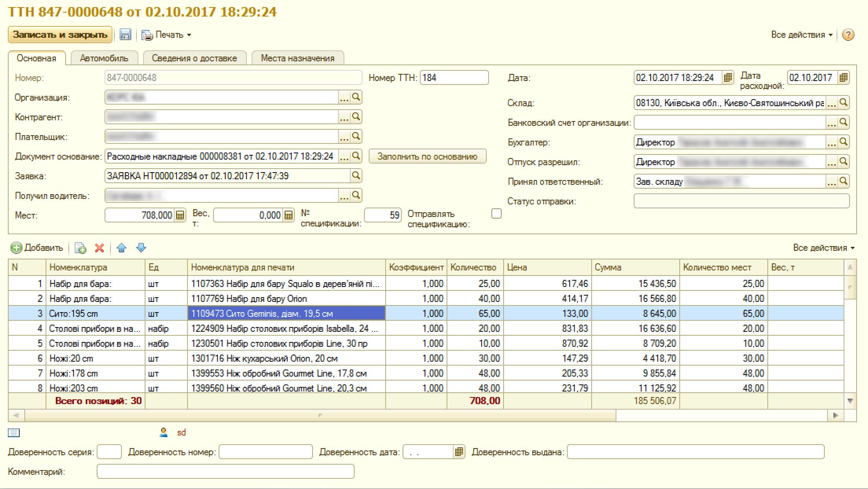Screen dimensions: 868x489
Task: Click the copy row icon in table toolbar
Action: click(x=80, y=248)
